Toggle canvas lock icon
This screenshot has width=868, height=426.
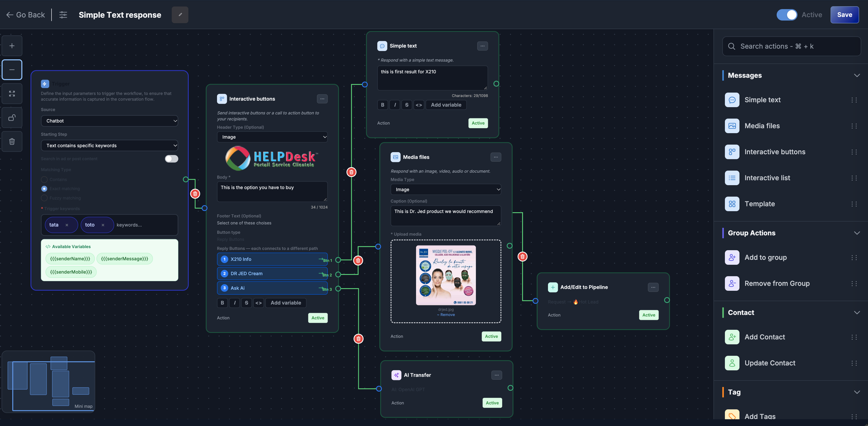click(x=12, y=118)
